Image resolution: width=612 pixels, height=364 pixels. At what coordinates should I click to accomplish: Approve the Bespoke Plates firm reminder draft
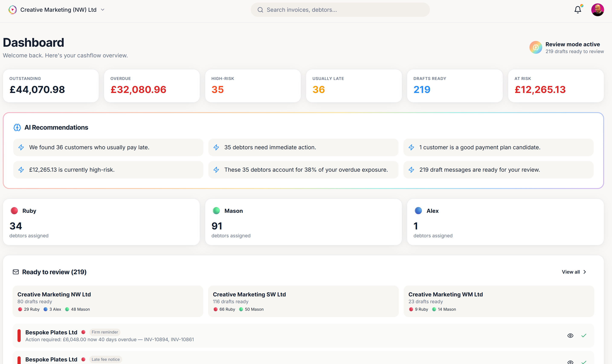584,335
